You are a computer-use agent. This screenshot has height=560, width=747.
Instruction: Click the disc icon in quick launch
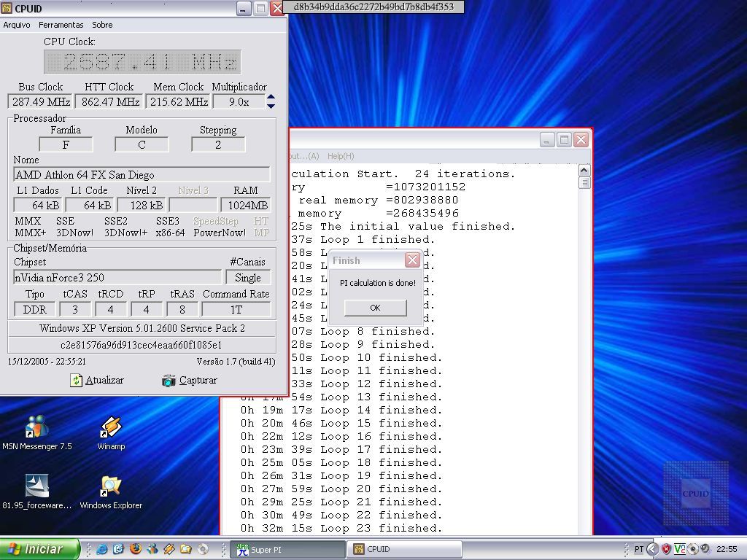coord(203,549)
